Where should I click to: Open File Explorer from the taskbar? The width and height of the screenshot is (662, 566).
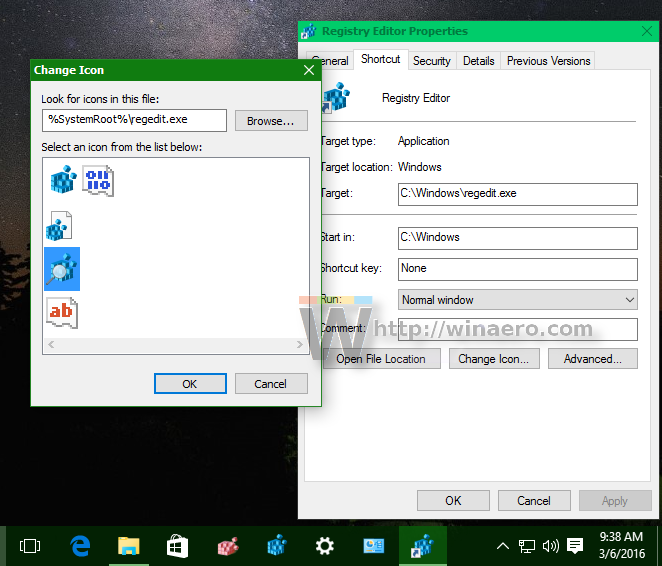[x=129, y=546]
